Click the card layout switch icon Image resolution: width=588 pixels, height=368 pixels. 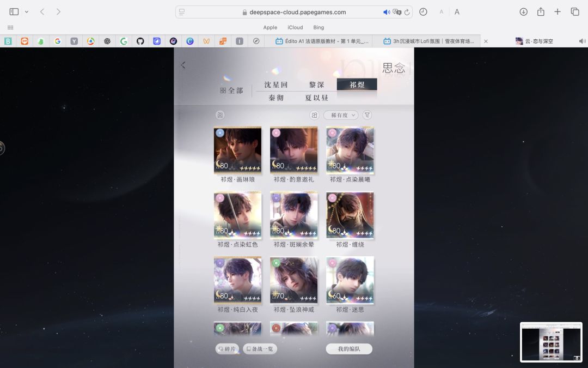[314, 115]
